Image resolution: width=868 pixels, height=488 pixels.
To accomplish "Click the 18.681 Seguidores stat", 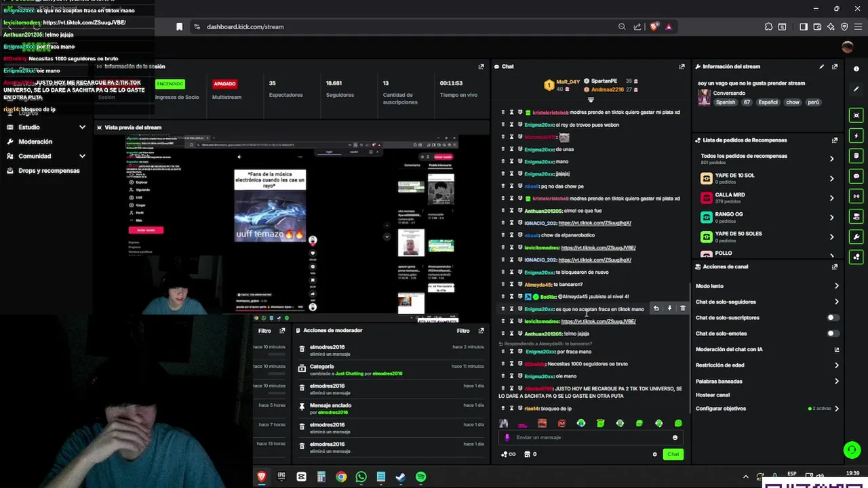I will pyautogui.click(x=340, y=89).
